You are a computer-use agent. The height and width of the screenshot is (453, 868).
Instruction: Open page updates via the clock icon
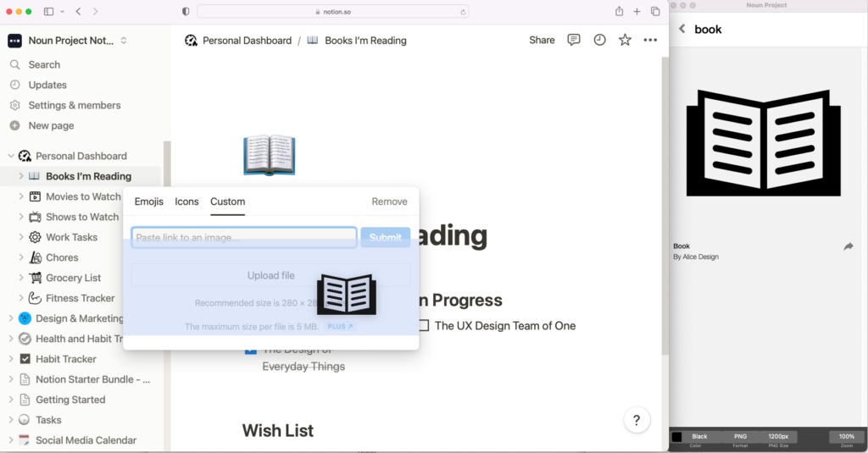pyautogui.click(x=599, y=40)
